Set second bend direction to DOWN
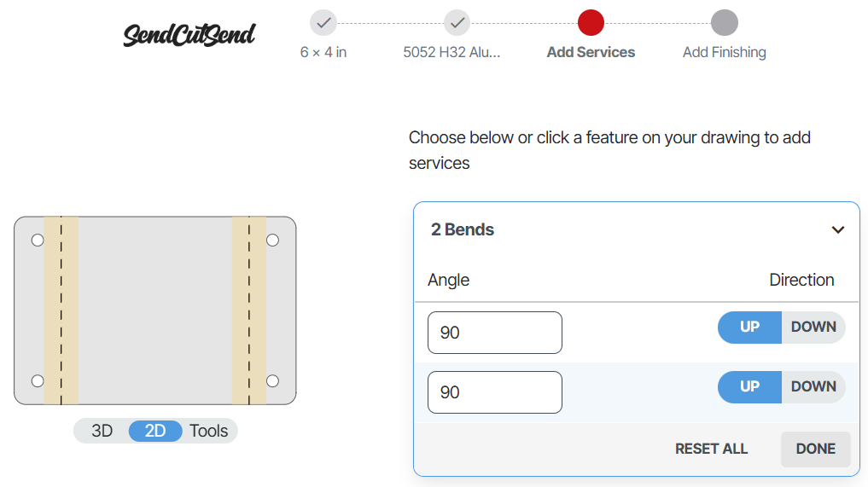Viewport: 868px width, 487px height. tap(813, 386)
